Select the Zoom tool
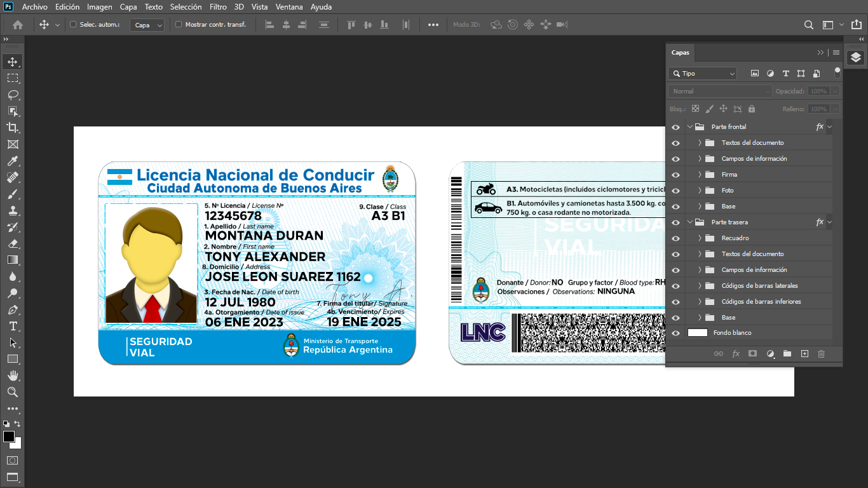This screenshot has height=488, width=868. (13, 392)
